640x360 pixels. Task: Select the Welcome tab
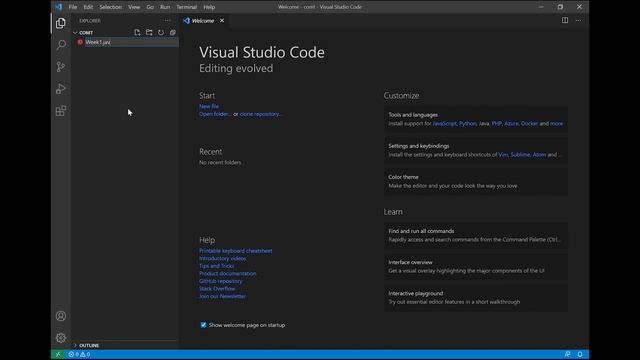203,20
